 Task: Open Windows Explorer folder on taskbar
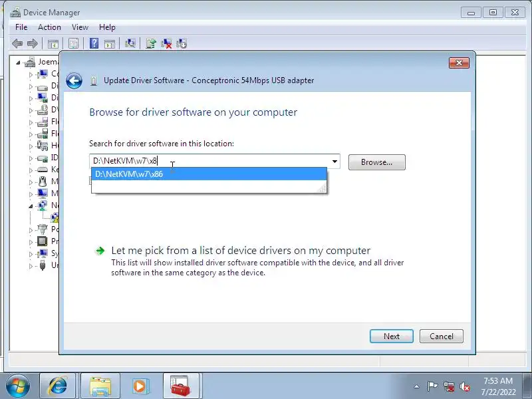point(100,386)
